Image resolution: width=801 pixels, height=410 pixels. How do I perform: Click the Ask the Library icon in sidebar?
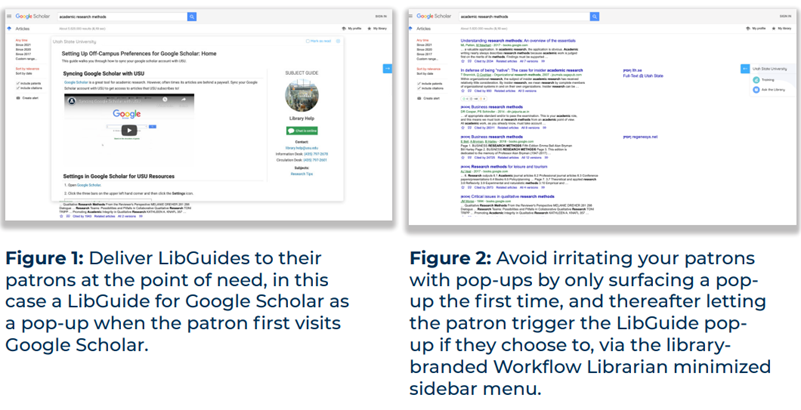tap(756, 90)
